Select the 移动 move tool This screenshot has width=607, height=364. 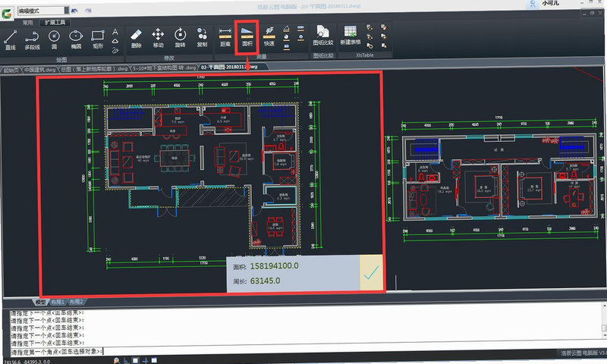pyautogui.click(x=158, y=38)
